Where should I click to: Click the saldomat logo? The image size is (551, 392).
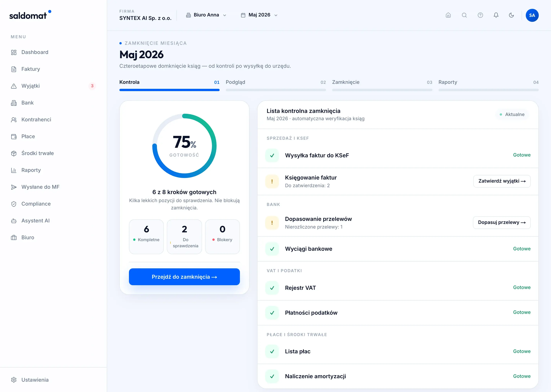pyautogui.click(x=30, y=15)
